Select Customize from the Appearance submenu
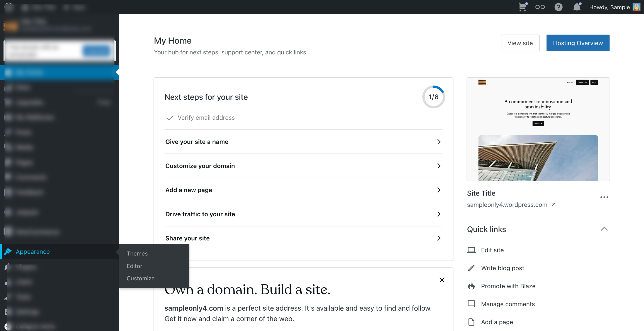This screenshot has width=644, height=331. click(x=140, y=278)
